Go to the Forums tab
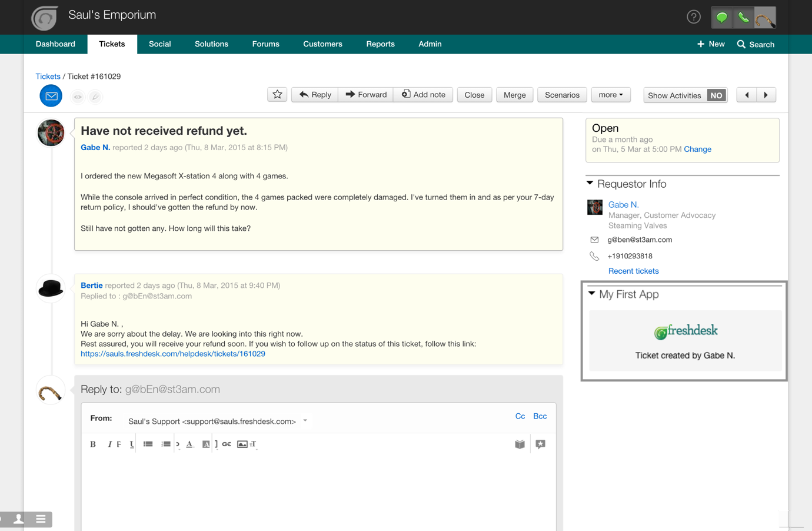The image size is (812, 531). 265,44
